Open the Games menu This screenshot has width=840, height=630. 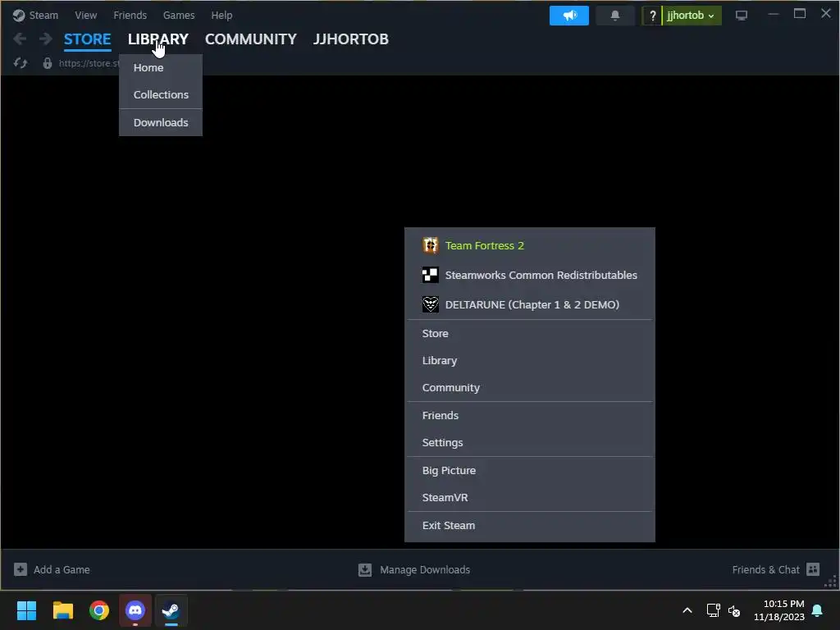point(179,15)
